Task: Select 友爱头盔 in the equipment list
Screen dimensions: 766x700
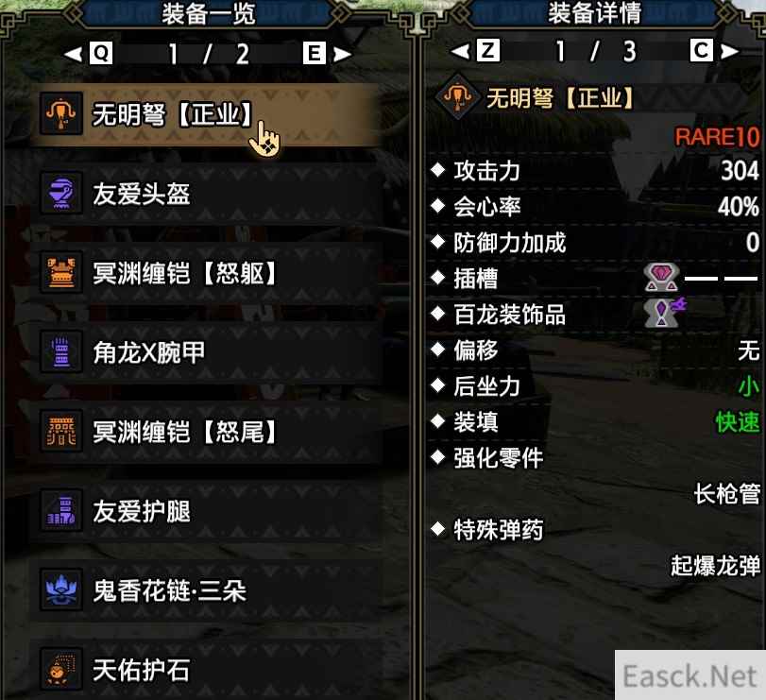Action: (x=205, y=194)
